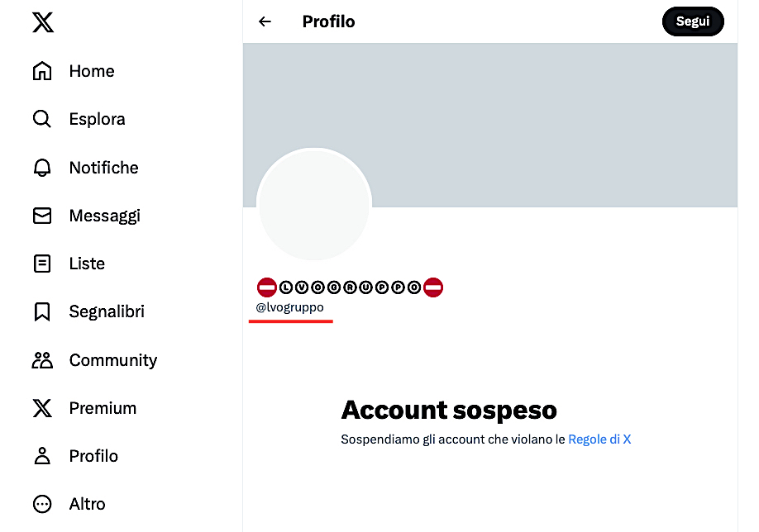Open the Premium X icon

(x=42, y=408)
